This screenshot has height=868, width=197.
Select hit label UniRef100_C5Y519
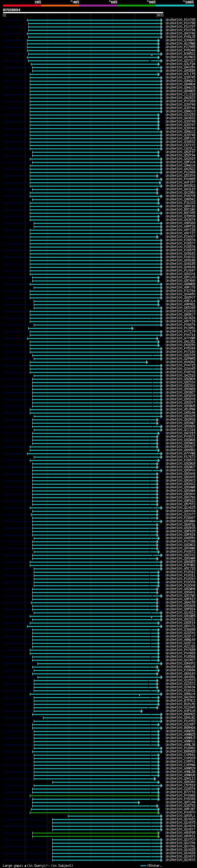coord(180,785)
